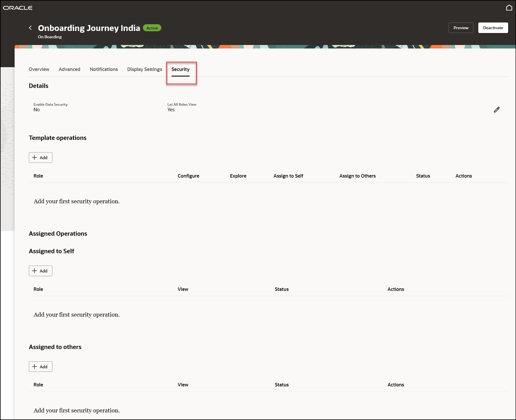This screenshot has height=420, width=516.
Task: Click the Assign to Others column header
Action: pyautogui.click(x=358, y=176)
